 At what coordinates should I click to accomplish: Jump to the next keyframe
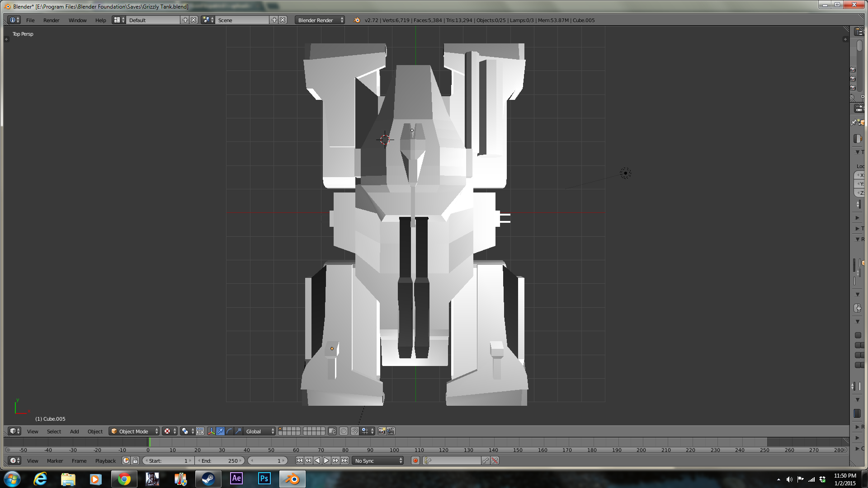coord(335,460)
